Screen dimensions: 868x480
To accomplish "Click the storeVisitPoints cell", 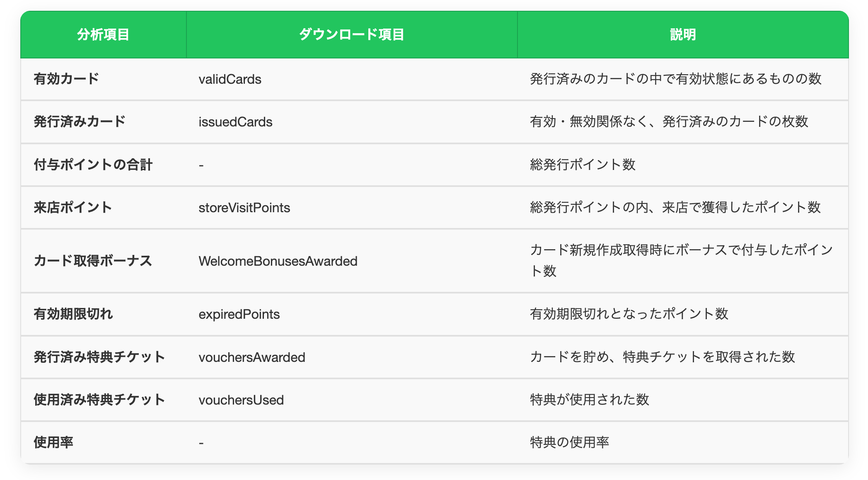I will [244, 208].
